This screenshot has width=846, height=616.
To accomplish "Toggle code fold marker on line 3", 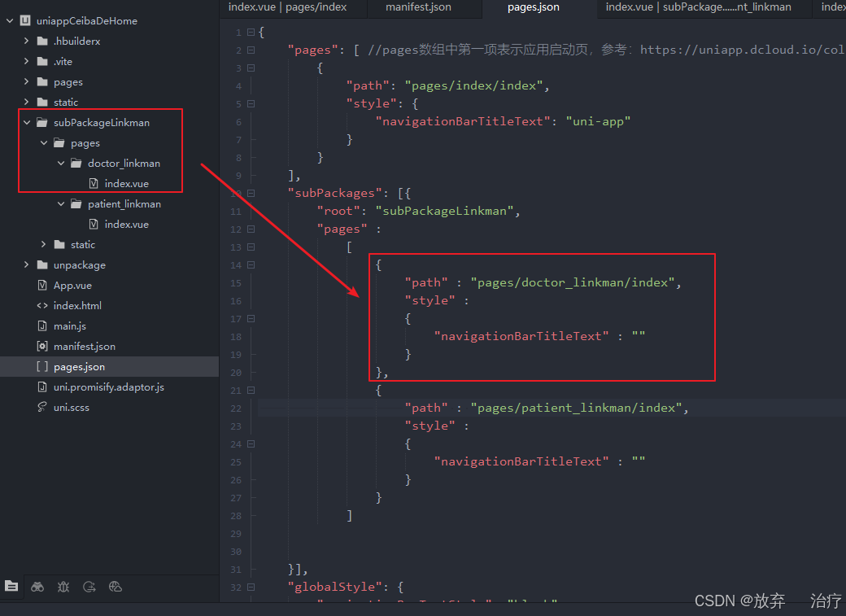I will 251,68.
